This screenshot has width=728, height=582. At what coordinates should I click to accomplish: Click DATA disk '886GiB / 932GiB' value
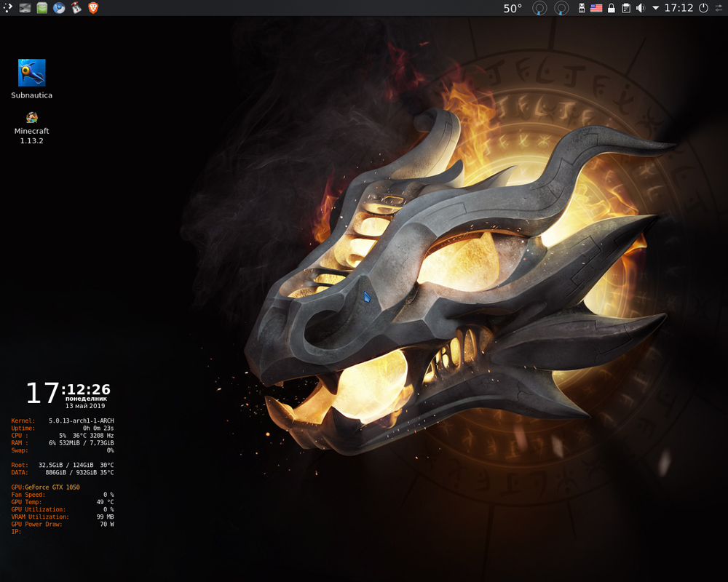point(71,472)
